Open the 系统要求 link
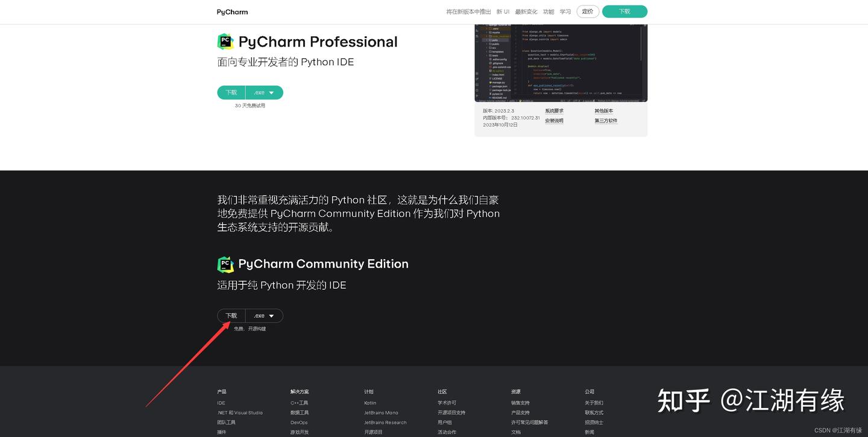This screenshot has width=868, height=437. pos(553,111)
